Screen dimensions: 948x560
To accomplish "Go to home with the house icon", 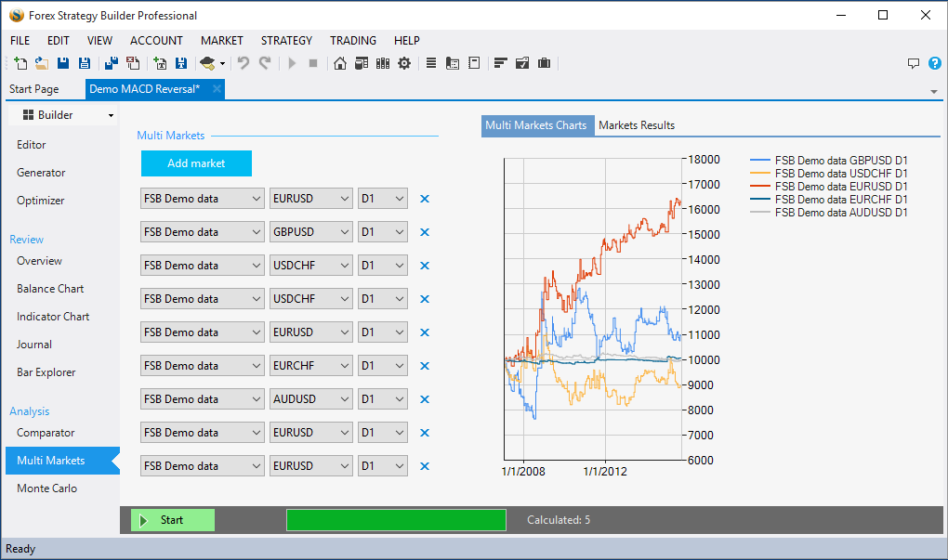I will [340, 63].
